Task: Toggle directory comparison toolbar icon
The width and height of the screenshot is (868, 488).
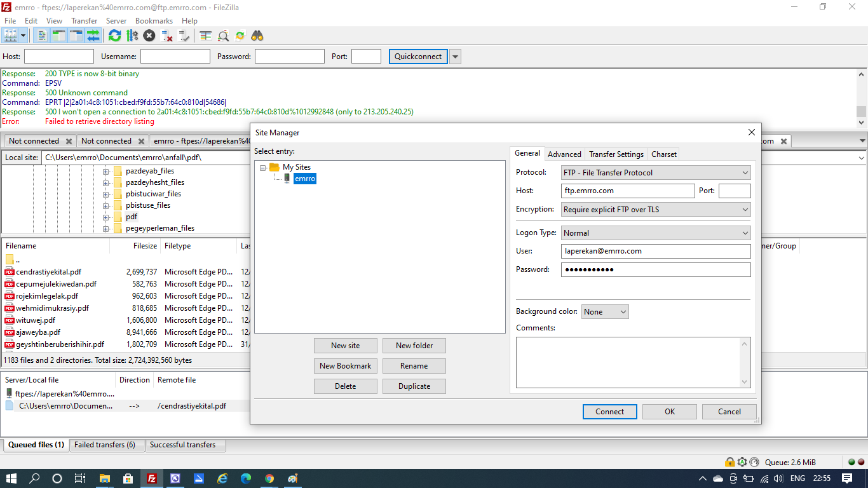Action: (223, 36)
